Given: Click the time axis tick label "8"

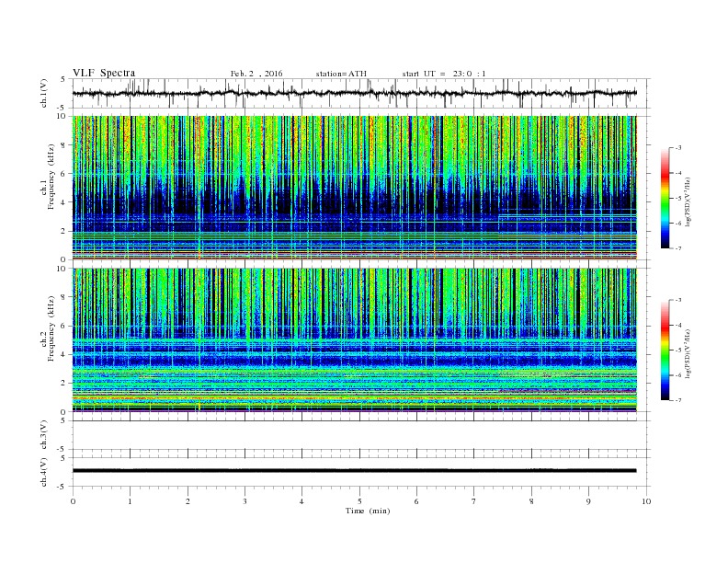Looking at the screenshot, I should pos(531,501).
